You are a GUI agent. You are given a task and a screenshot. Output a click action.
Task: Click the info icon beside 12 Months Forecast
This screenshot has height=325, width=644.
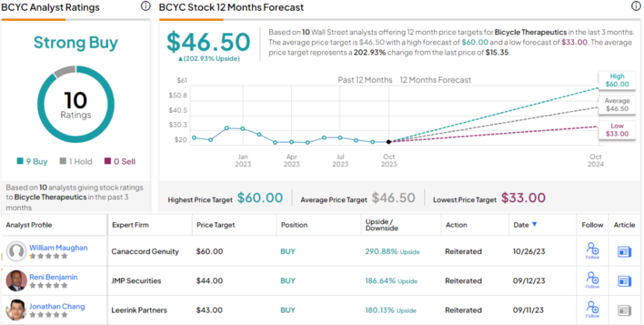[x=635, y=7]
